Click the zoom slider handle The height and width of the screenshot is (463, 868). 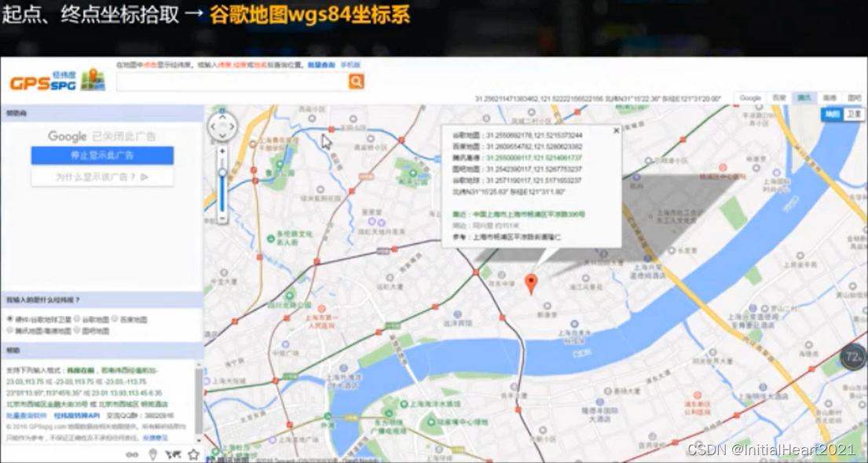(222, 173)
